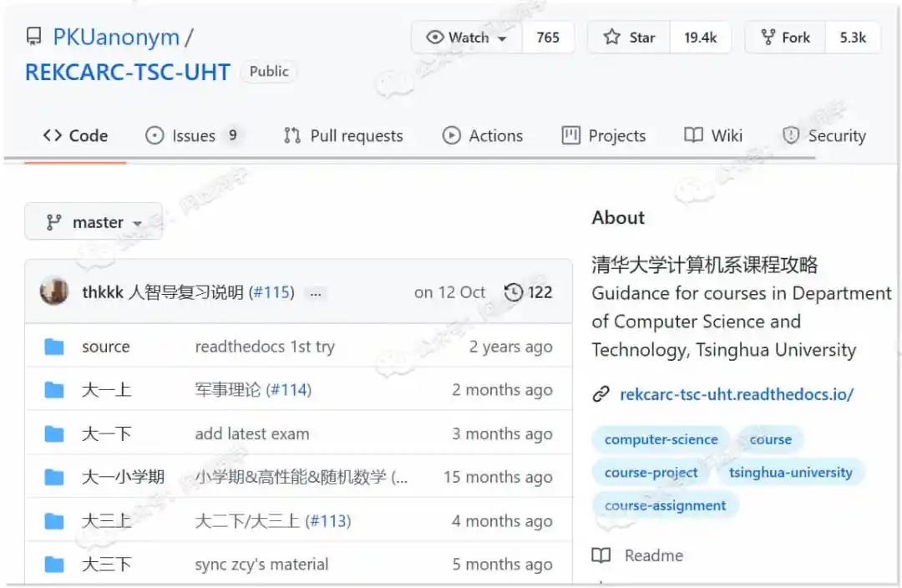The width and height of the screenshot is (902, 588).
Task: Click the Projects board icon
Action: point(570,135)
